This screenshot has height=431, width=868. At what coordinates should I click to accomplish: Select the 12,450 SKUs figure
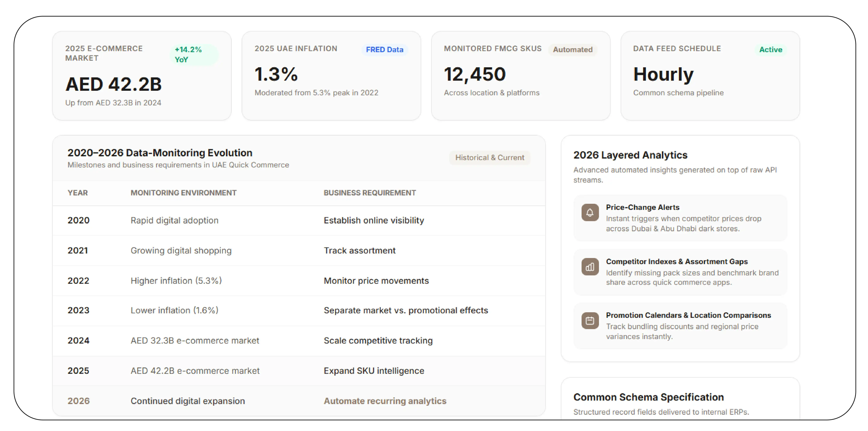pyautogui.click(x=475, y=74)
